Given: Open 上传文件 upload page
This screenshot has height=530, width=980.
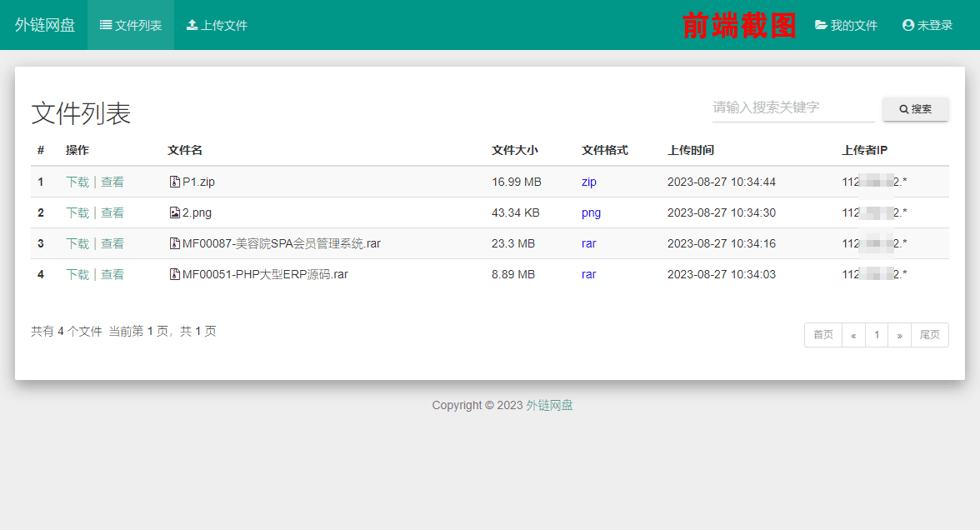Looking at the screenshot, I should [x=217, y=25].
